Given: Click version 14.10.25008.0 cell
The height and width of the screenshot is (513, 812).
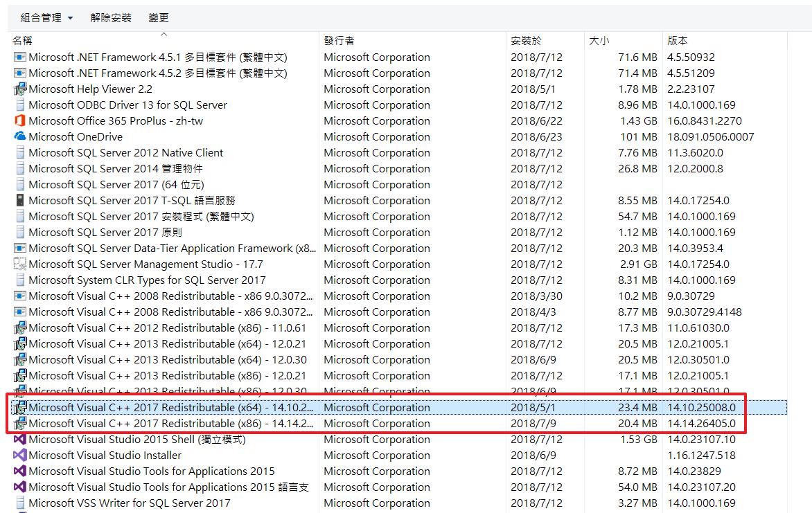Looking at the screenshot, I should [701, 407].
